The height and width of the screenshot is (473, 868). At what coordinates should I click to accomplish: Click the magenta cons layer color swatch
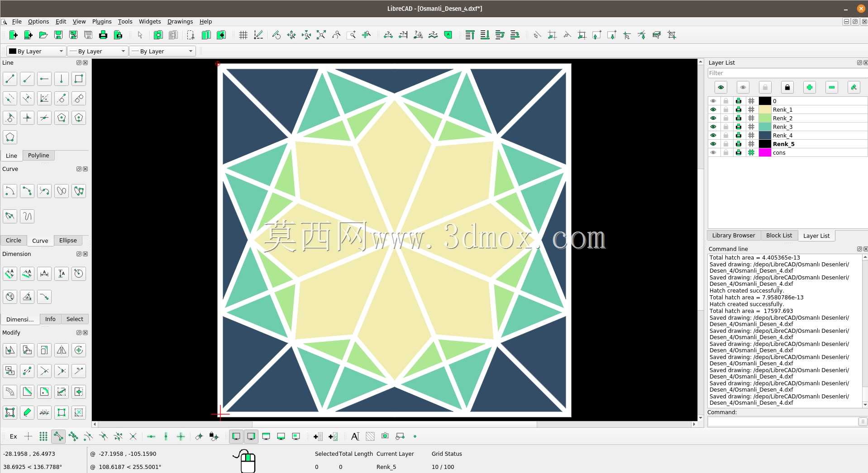point(765,152)
